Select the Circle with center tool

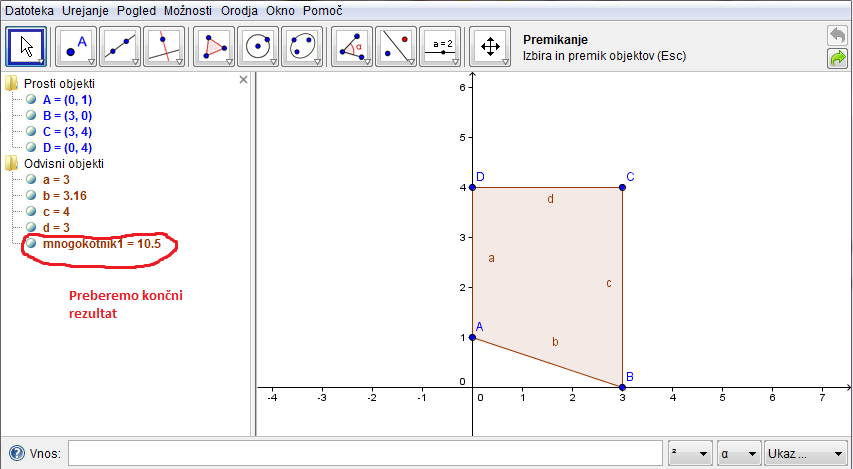(259, 47)
